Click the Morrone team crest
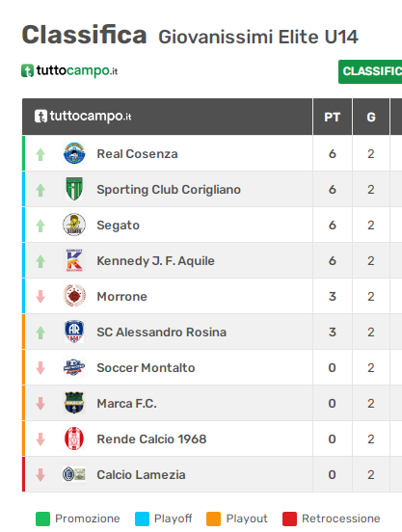 point(74,296)
